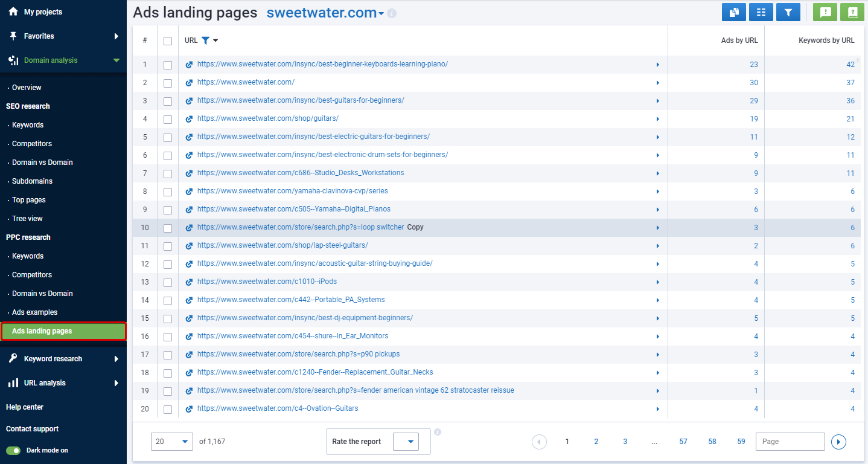
Task: Open external link icon for Studio_Desks_Workstations row
Action: (x=189, y=173)
